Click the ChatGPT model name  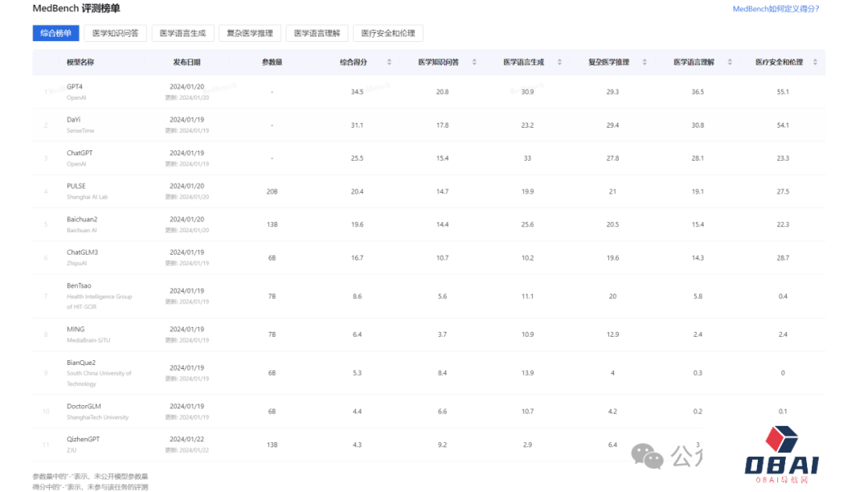pyautogui.click(x=80, y=153)
